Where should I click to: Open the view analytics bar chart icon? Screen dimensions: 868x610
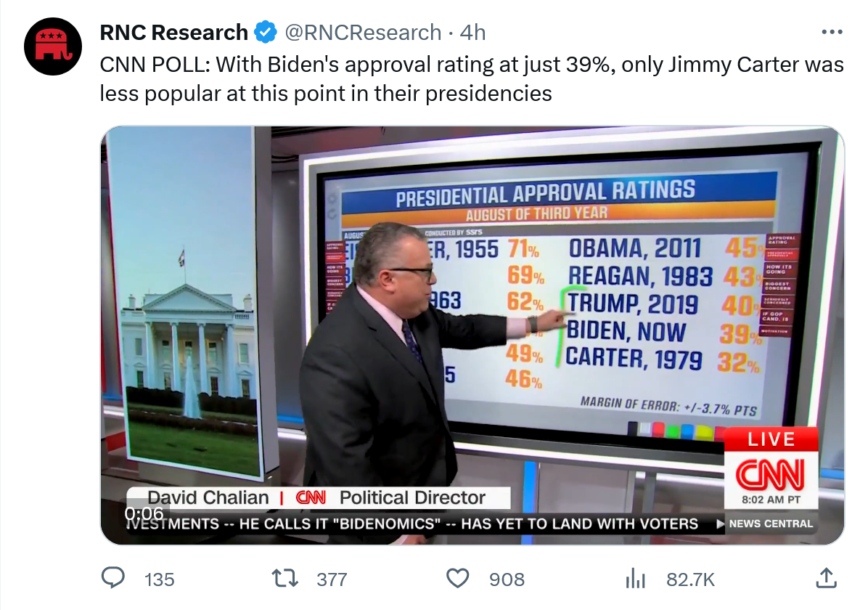[x=635, y=578]
